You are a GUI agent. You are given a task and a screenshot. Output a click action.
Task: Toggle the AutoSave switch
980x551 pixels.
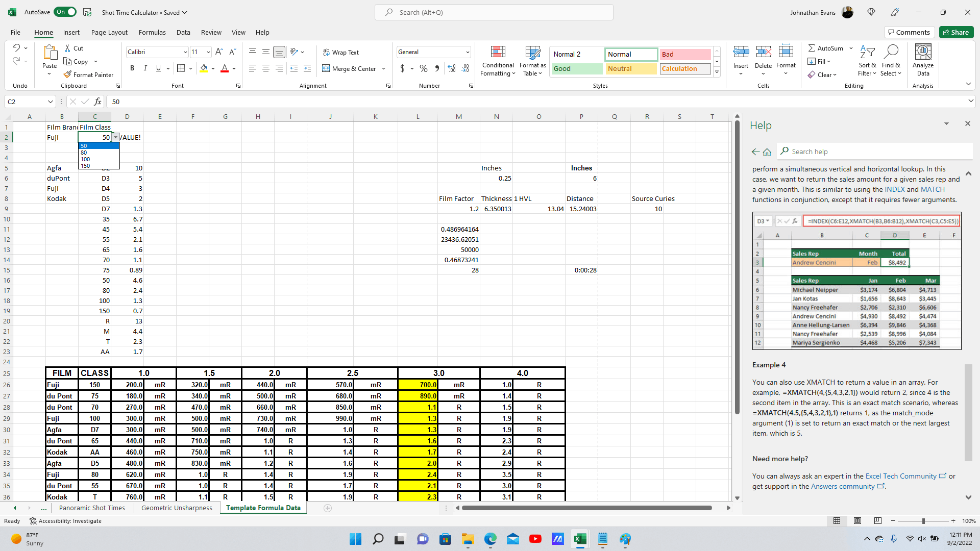click(x=65, y=12)
